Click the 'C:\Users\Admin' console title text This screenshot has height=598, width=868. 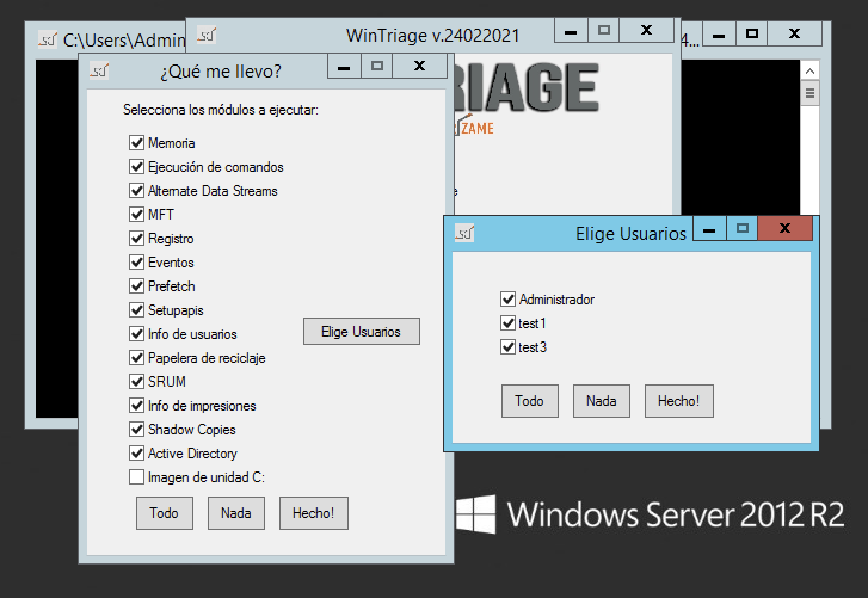124,40
